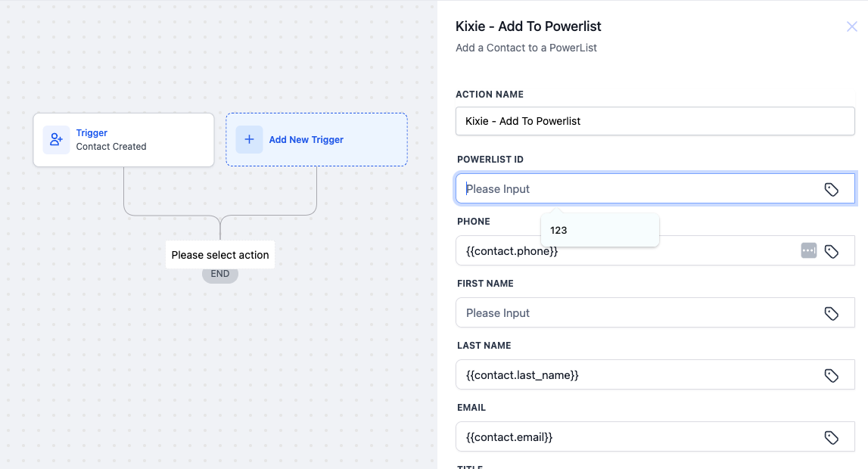The height and width of the screenshot is (469, 868).
Task: Open the Contact Created trigger card
Action: (x=123, y=140)
